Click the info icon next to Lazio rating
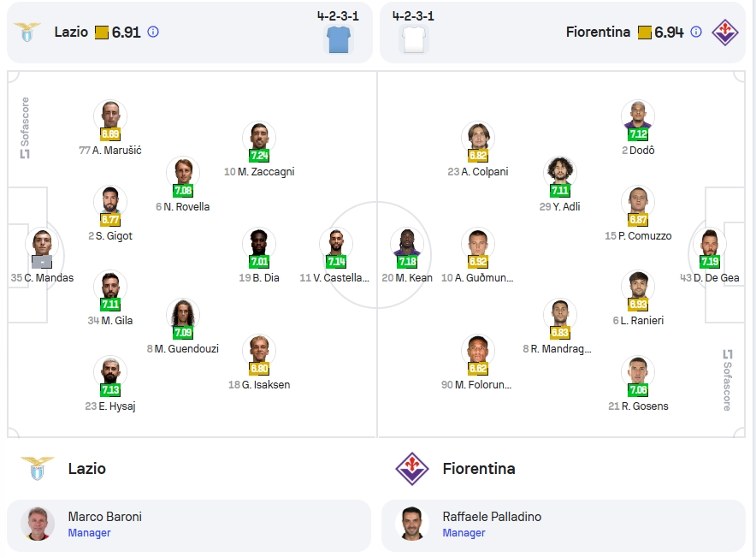This screenshot has height=557, width=756. coord(153,33)
